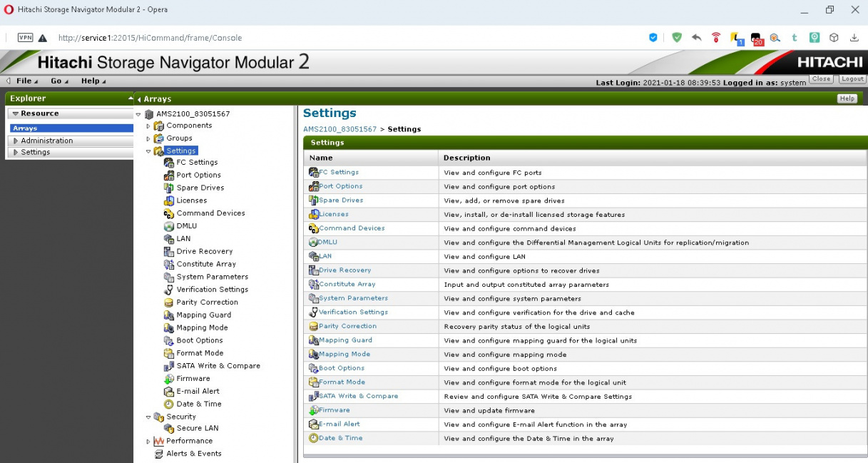Click the System Parameters tree icon
868x463 pixels.
pyautogui.click(x=169, y=278)
